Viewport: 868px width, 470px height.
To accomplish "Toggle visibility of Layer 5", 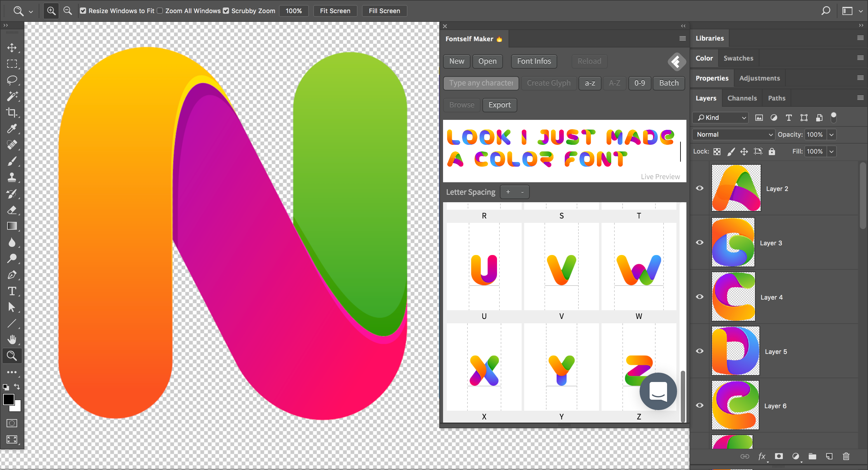I will (700, 351).
